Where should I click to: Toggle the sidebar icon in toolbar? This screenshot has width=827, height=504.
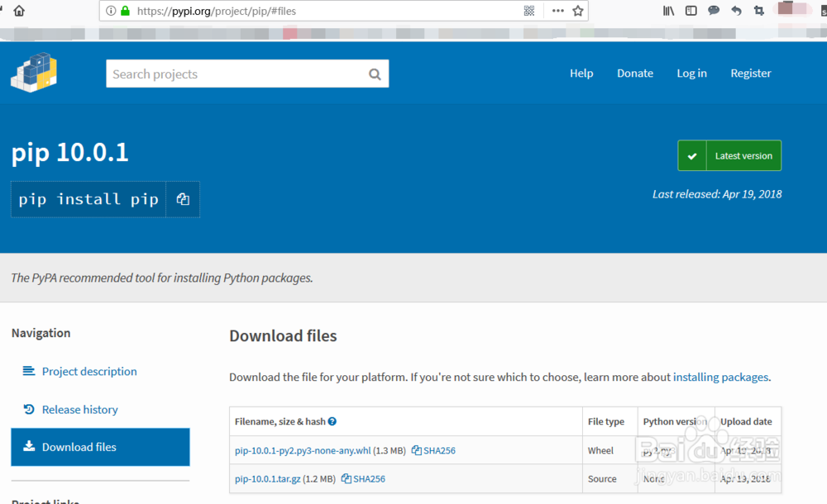click(x=691, y=11)
